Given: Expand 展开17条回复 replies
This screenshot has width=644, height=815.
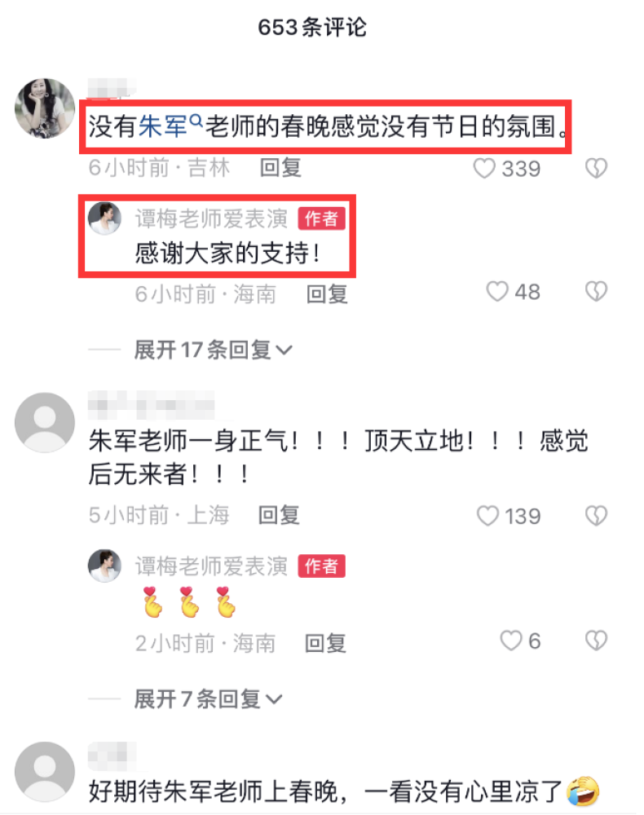Looking at the screenshot, I should click(213, 350).
